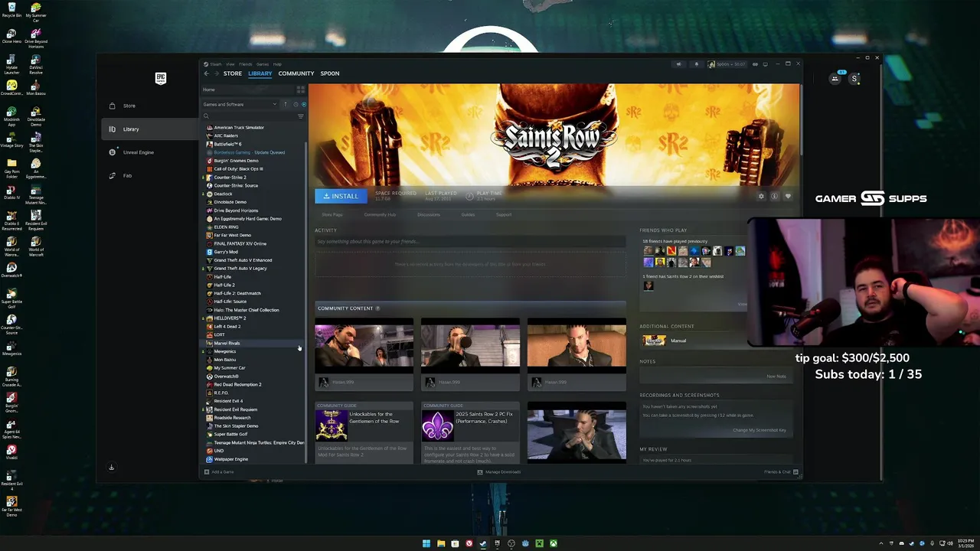The height and width of the screenshot is (551, 980).
Task: Open the Store Page link
Action: (x=332, y=215)
